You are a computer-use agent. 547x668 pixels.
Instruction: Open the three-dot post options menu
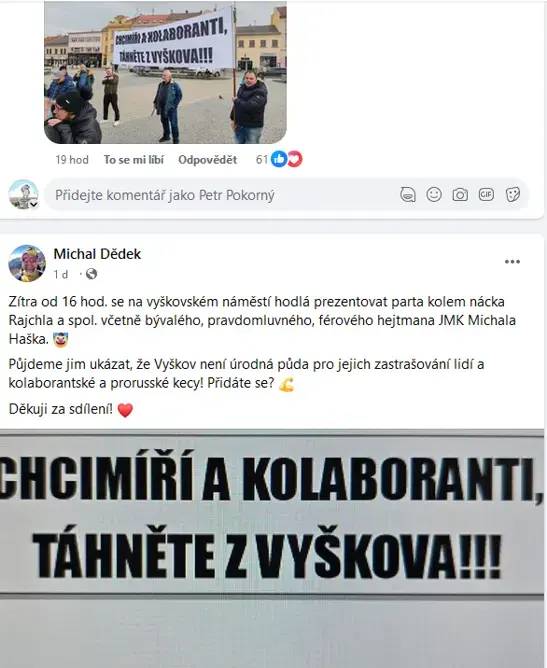(x=512, y=262)
